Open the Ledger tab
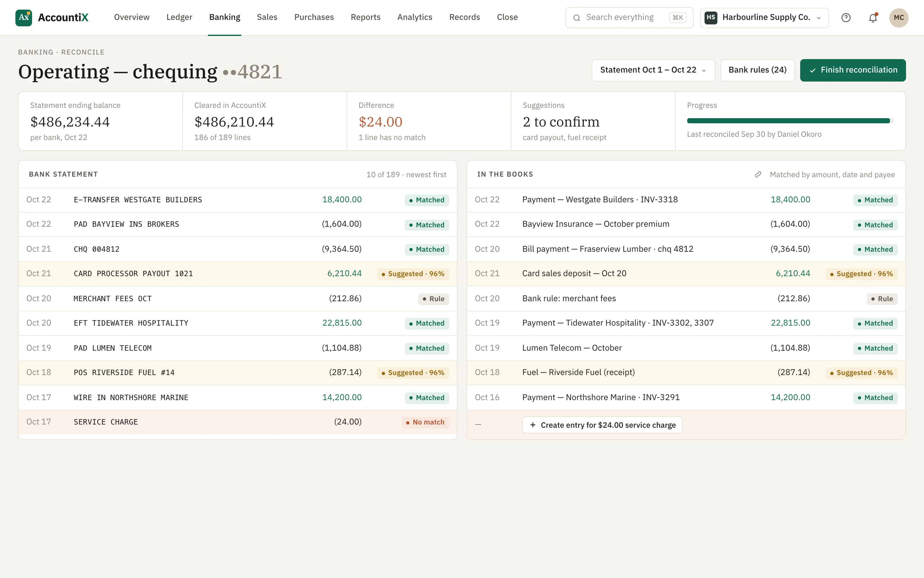Image resolution: width=924 pixels, height=578 pixels. (179, 17)
